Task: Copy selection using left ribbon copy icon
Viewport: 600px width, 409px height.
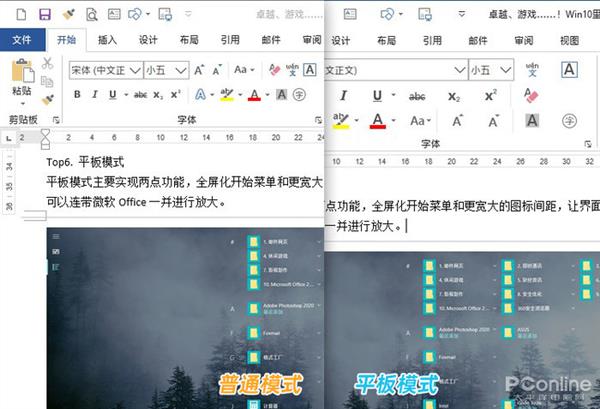Action: coord(47,81)
